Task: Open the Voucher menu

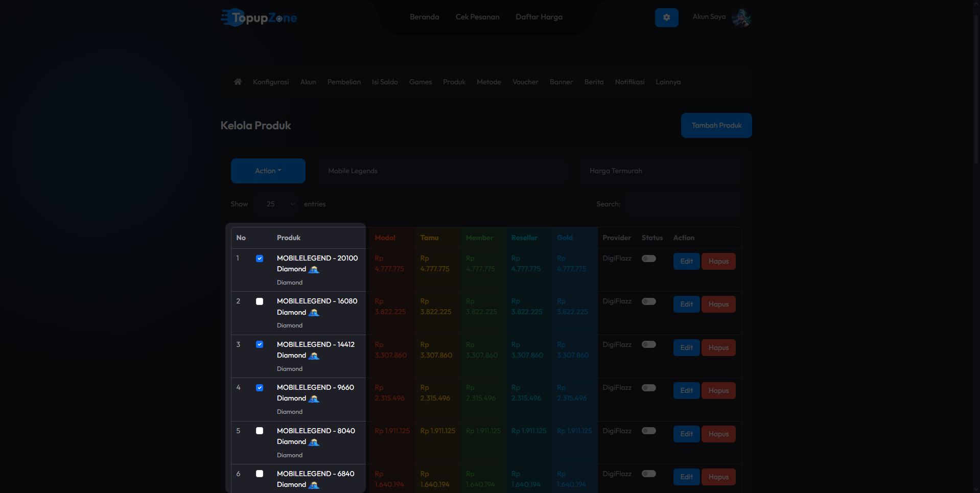Action: [x=525, y=82]
